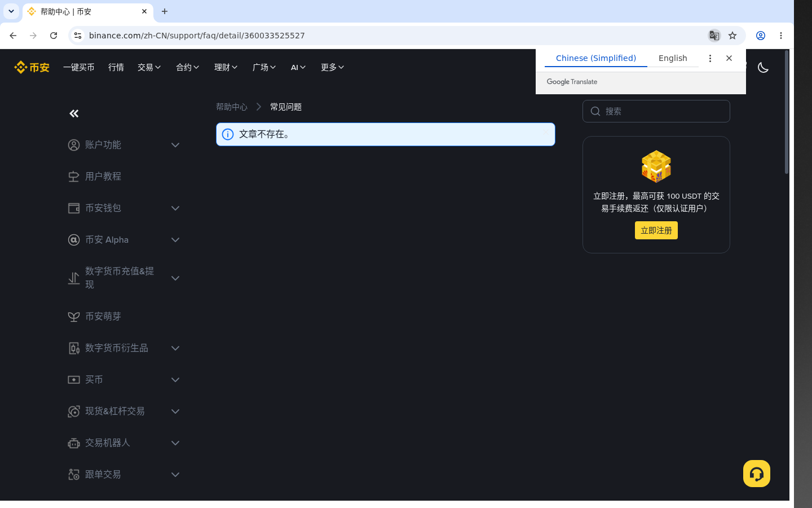This screenshot has width=812, height=508.
Task: Click the 交易机器人 robot icon
Action: [x=74, y=443]
